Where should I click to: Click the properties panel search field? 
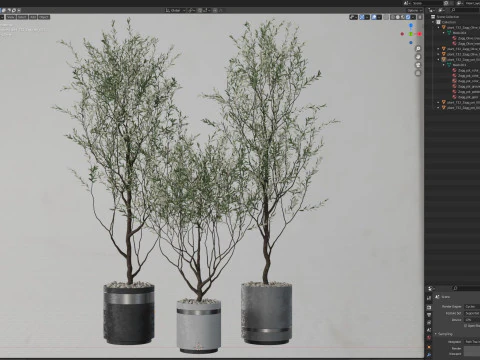[466, 288]
